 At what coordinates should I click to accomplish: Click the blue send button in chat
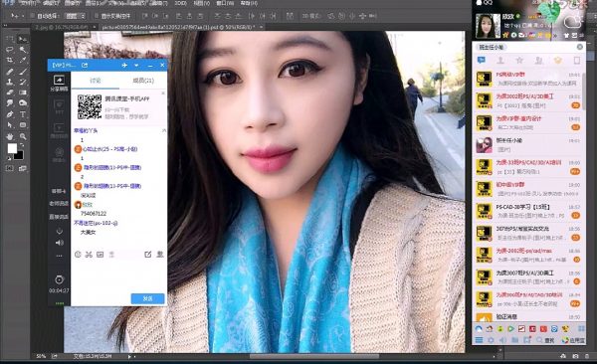[147, 298]
